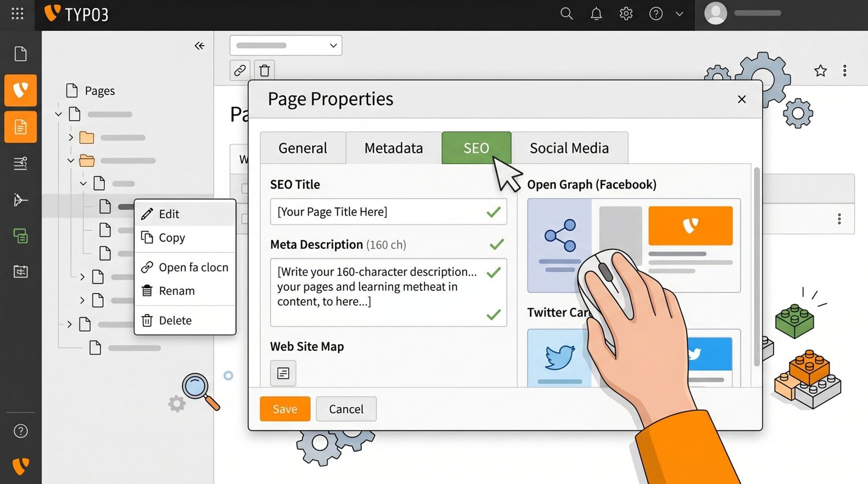Open the application grid launcher icon
Viewport: 868px width, 484px height.
pyautogui.click(x=17, y=14)
